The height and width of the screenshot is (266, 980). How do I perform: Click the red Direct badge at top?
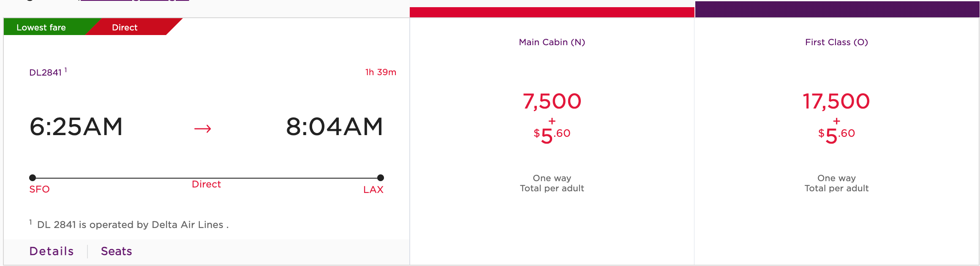pyautogui.click(x=125, y=27)
